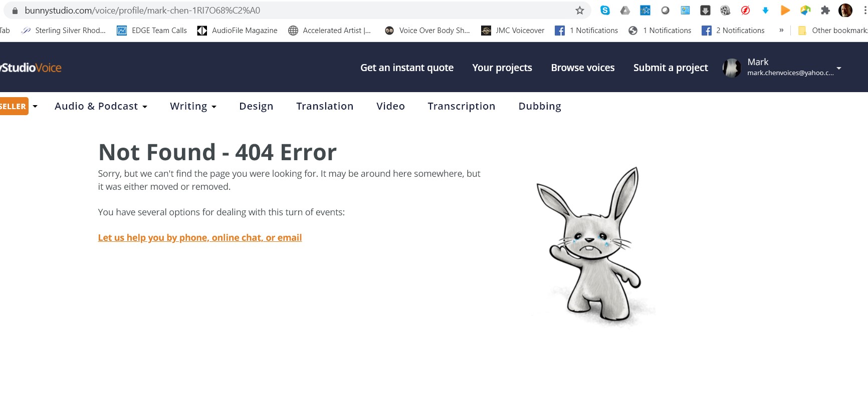Select the Transcription category tab

click(461, 106)
